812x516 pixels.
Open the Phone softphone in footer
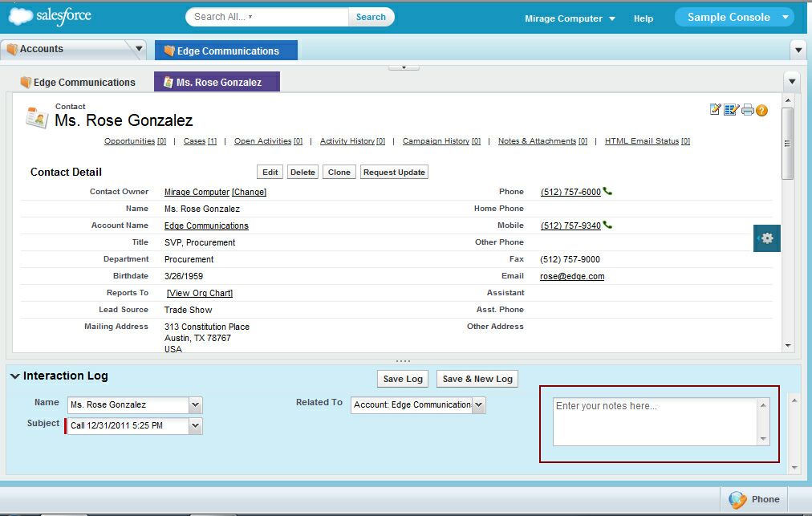coord(754,499)
